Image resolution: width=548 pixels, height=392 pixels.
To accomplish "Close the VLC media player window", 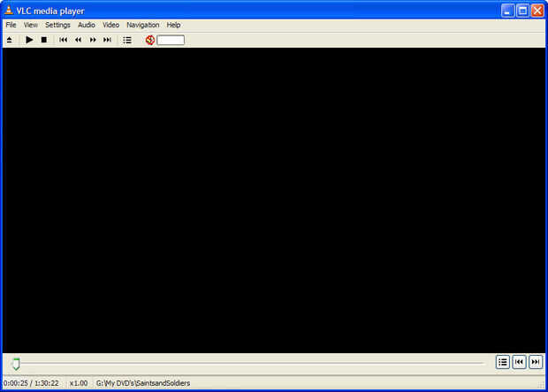I will point(537,11).
